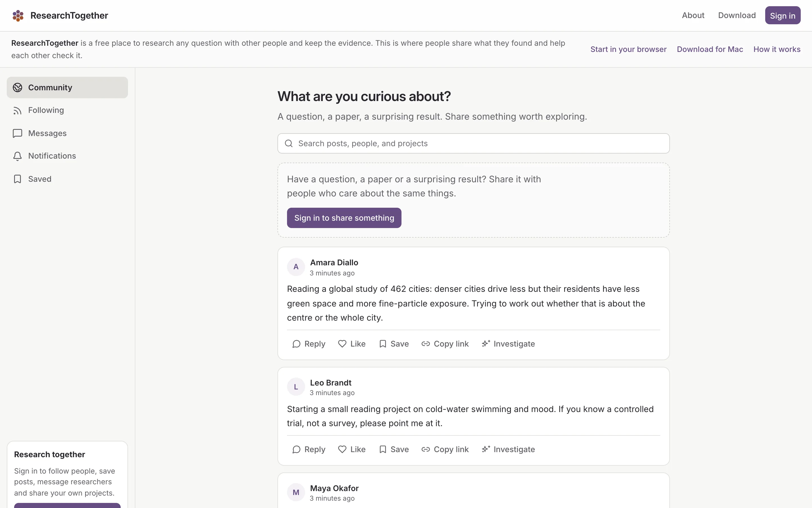Open Saved in the sidebar
812x508 pixels.
(67, 179)
